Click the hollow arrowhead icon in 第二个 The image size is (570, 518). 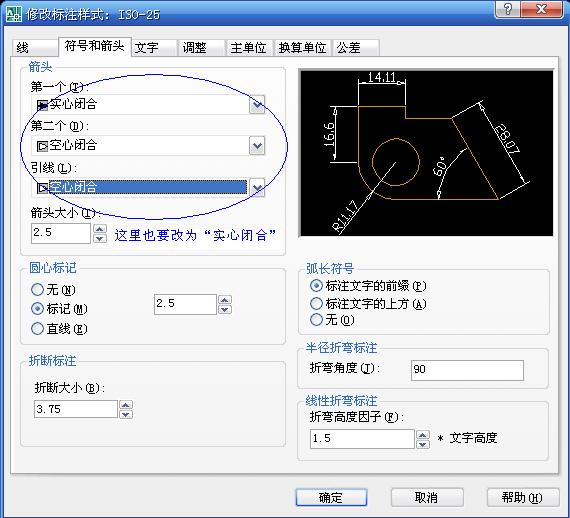click(42, 146)
